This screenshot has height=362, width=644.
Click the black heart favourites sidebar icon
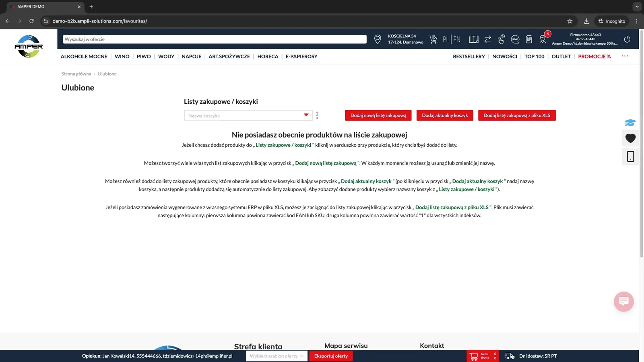(630, 138)
